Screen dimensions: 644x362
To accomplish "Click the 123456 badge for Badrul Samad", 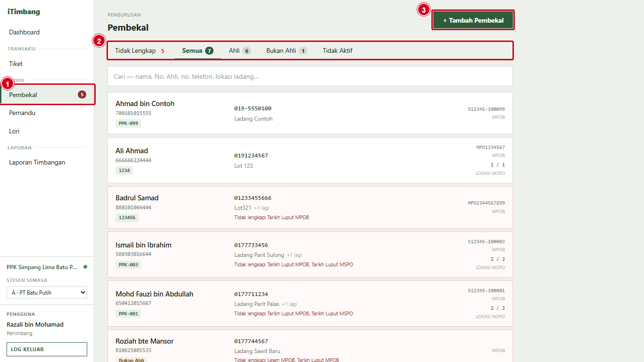I will coord(127,218).
